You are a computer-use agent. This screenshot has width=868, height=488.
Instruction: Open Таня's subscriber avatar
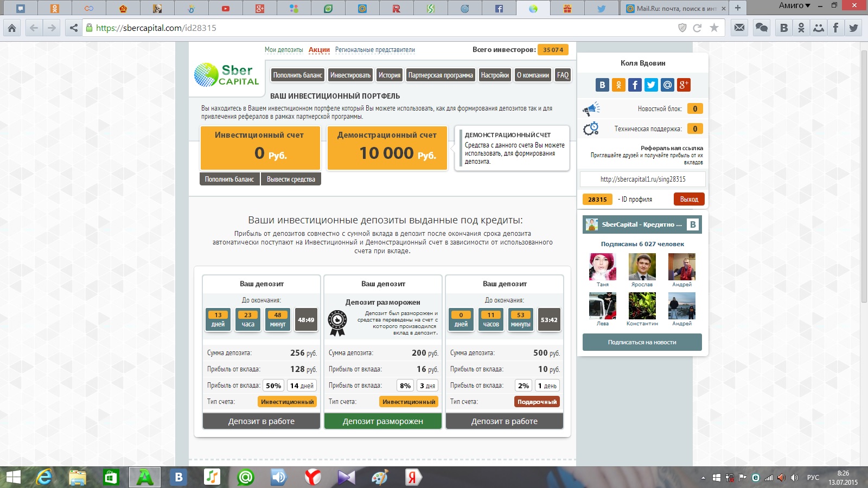tap(603, 267)
